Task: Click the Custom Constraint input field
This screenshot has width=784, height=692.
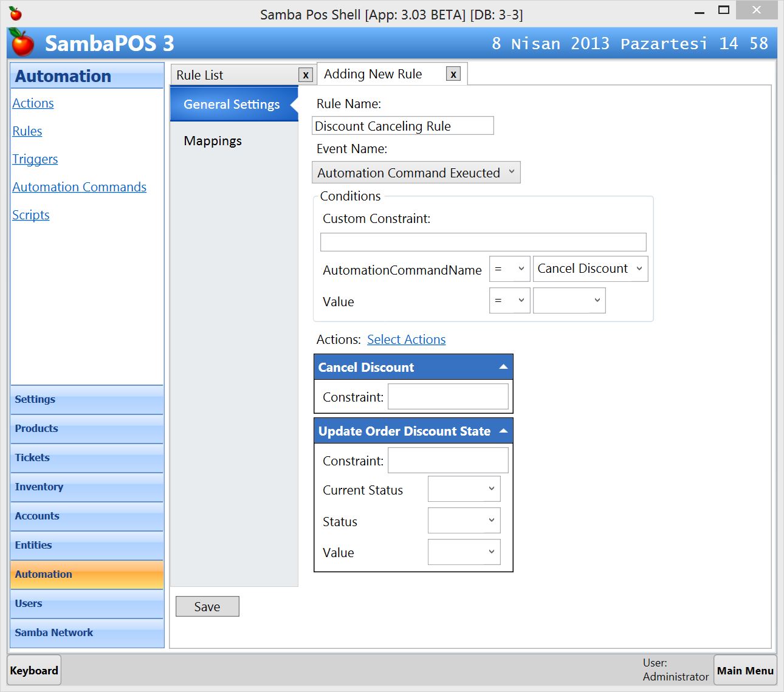Action: click(483, 242)
